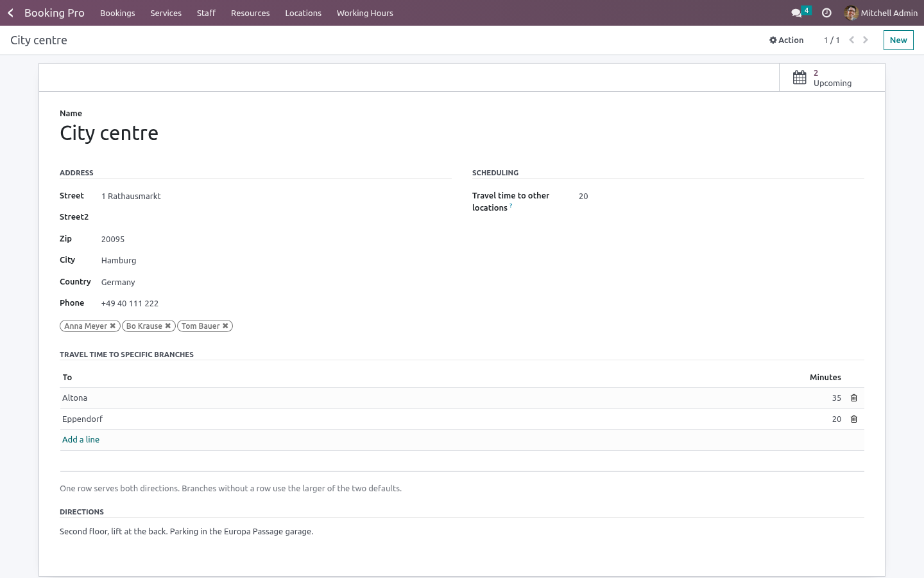924x578 pixels.
Task: Open the Mitchell Admin user menu
Action: (x=881, y=13)
